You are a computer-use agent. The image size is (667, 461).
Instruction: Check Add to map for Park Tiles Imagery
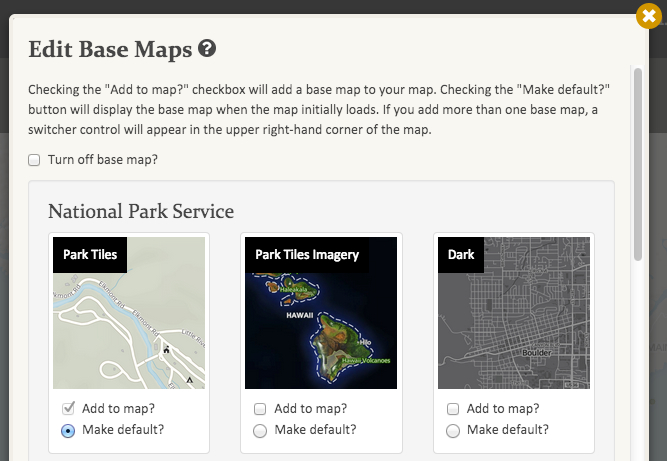point(260,409)
